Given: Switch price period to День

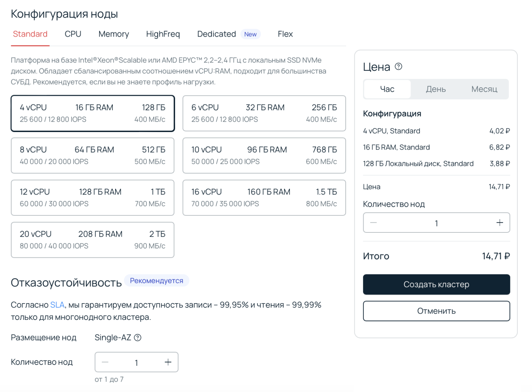Looking at the screenshot, I should pyautogui.click(x=436, y=89).
